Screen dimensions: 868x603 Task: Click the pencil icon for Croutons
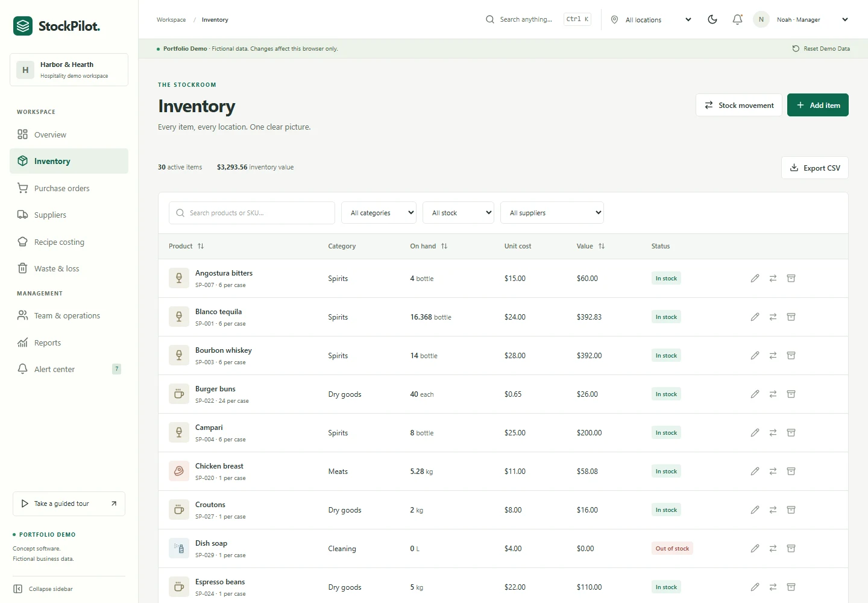click(755, 510)
